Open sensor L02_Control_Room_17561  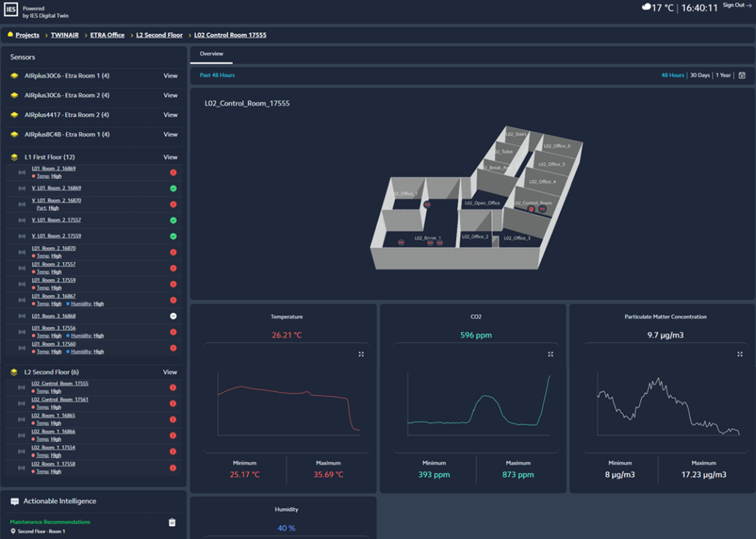click(x=60, y=400)
